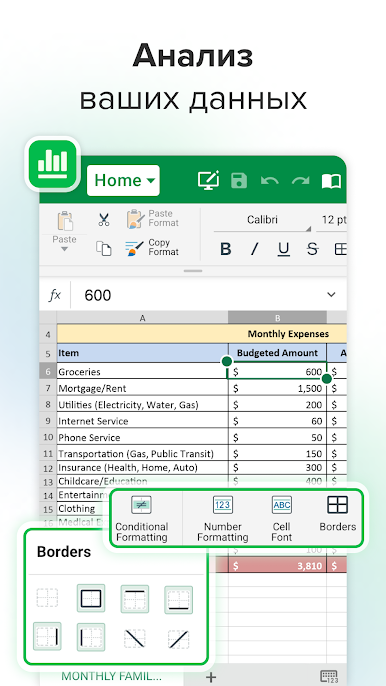Select the Mortgage/Rent cell
386x686 pixels.
[x=143, y=388]
